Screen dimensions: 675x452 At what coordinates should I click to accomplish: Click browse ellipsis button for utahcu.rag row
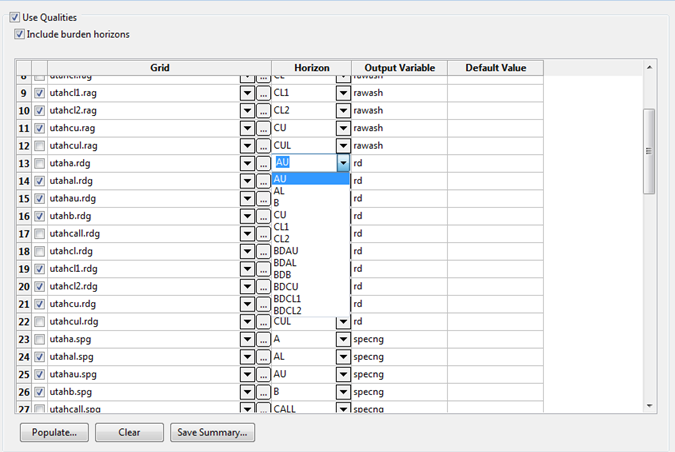[262, 128]
